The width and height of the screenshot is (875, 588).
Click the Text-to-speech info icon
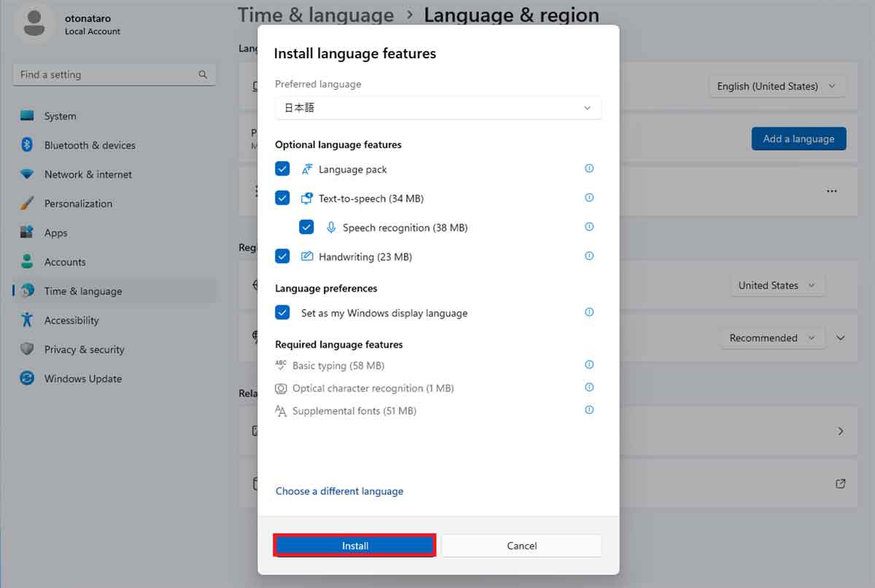pos(589,197)
